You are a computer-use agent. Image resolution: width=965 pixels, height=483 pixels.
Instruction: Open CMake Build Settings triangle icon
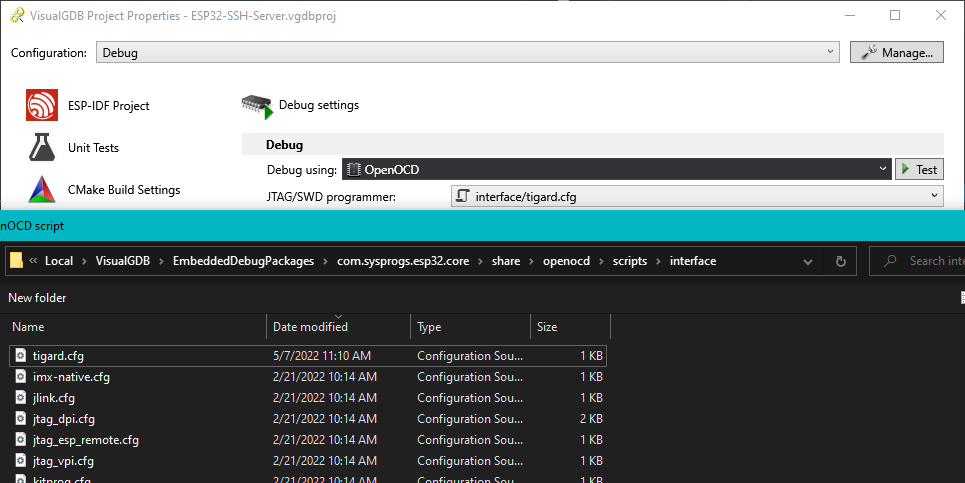(x=42, y=190)
